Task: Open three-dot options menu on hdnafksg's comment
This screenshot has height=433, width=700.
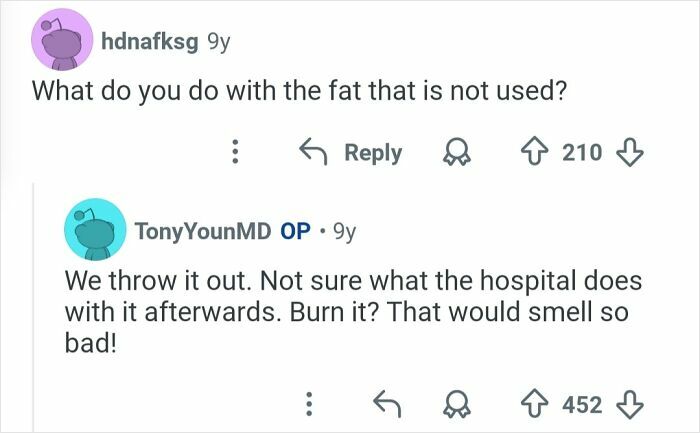Action: pos(236,152)
